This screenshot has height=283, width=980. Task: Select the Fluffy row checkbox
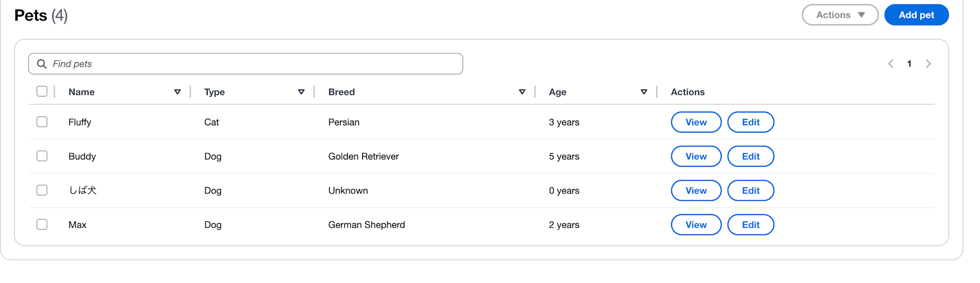coord(42,121)
